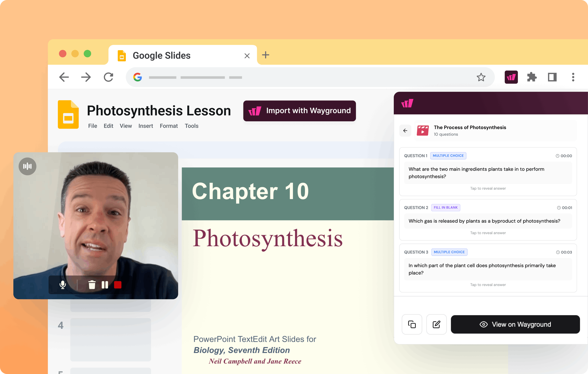Click the Question 1 Multiple Choice badge

click(x=448, y=156)
